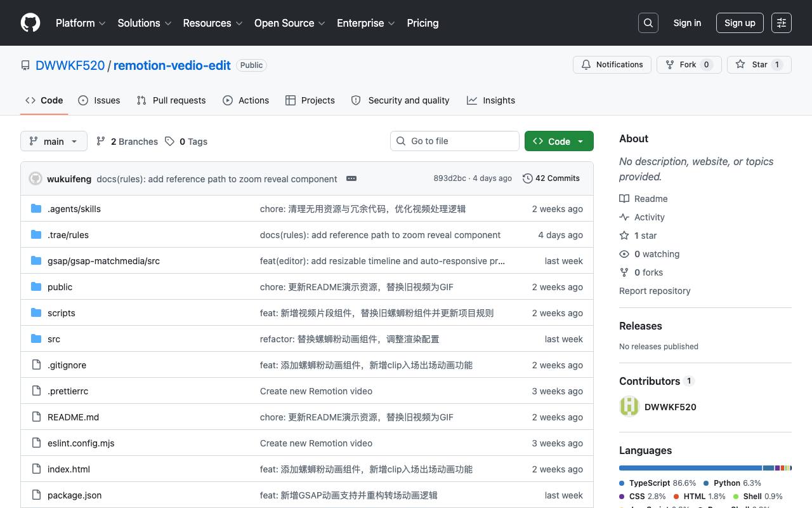Open the Contributors heading link
The width and height of the screenshot is (812, 508).
[657, 381]
